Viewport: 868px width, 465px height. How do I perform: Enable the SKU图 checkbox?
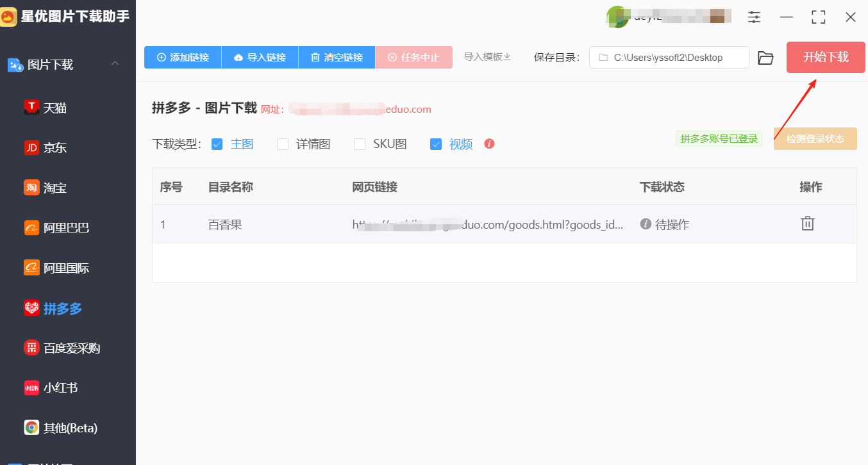coord(360,144)
